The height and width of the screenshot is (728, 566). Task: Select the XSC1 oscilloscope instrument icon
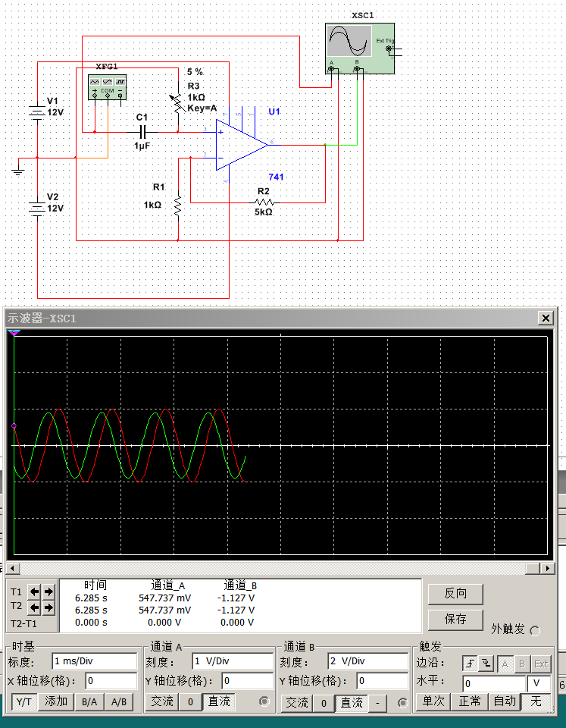(360, 49)
